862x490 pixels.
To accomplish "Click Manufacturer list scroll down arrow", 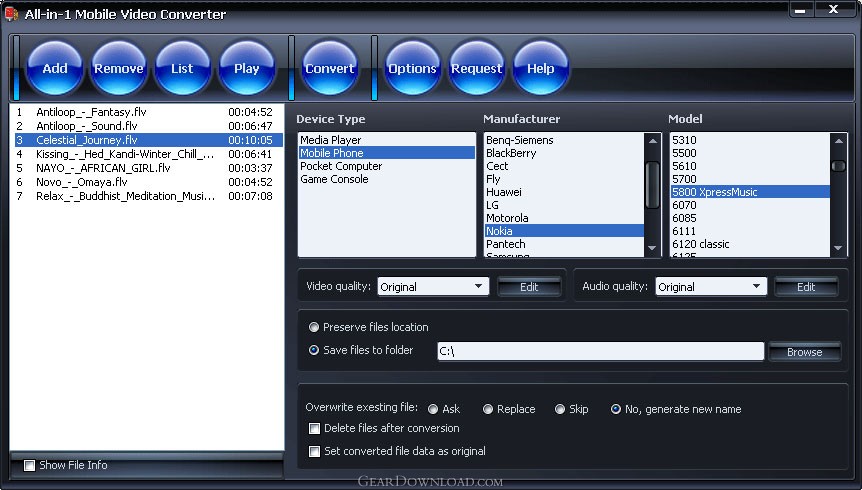I will tap(653, 249).
